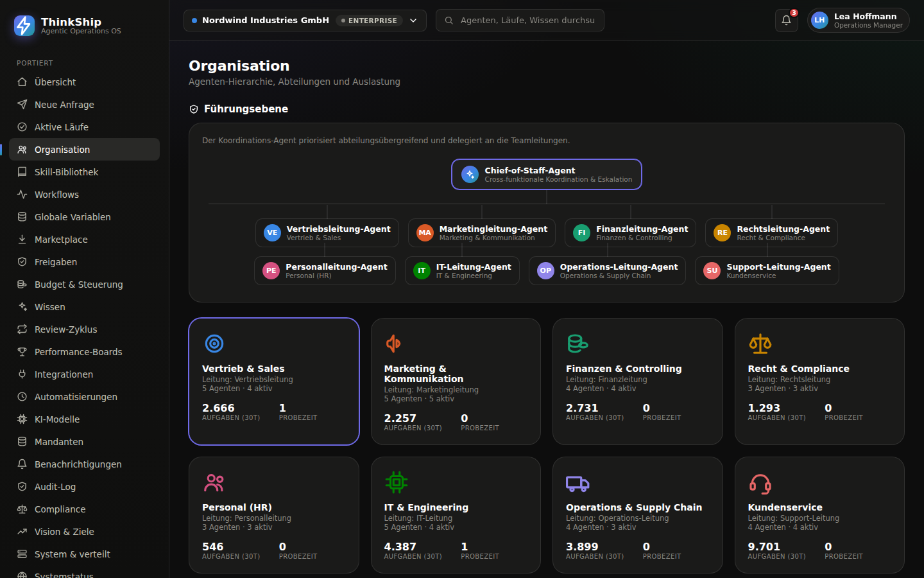Click the SU avatar of Support-Leitung-Agent
This screenshot has width=924, height=578.
(x=712, y=271)
